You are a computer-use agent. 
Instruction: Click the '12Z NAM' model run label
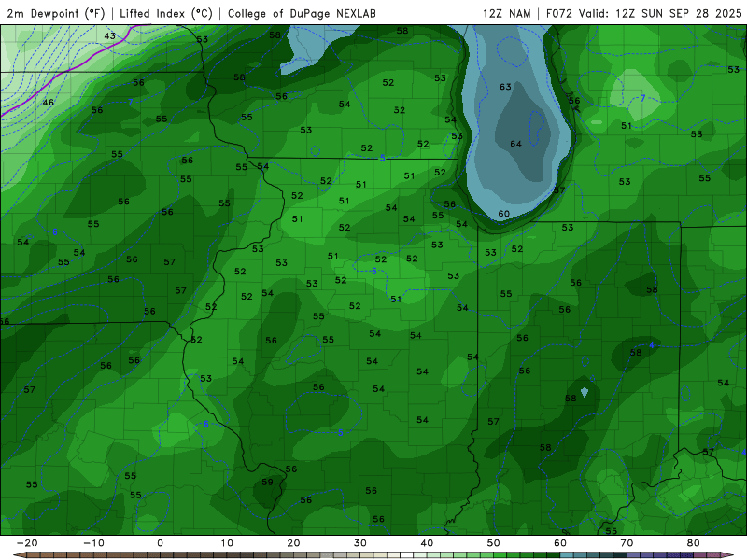[506, 13]
